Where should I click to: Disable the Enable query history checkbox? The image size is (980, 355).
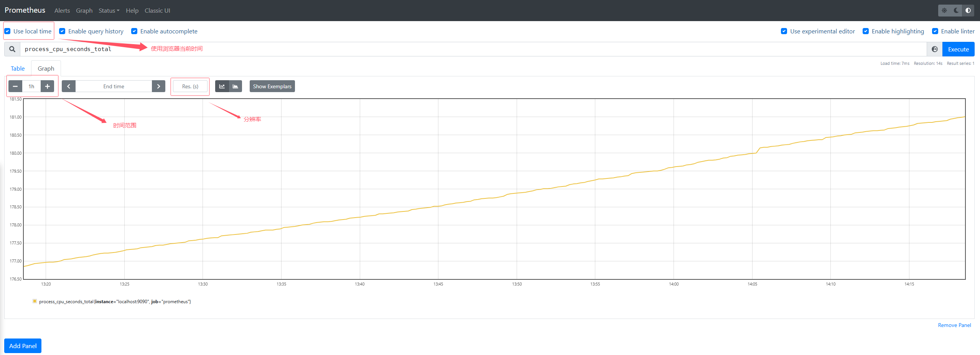coord(62,31)
